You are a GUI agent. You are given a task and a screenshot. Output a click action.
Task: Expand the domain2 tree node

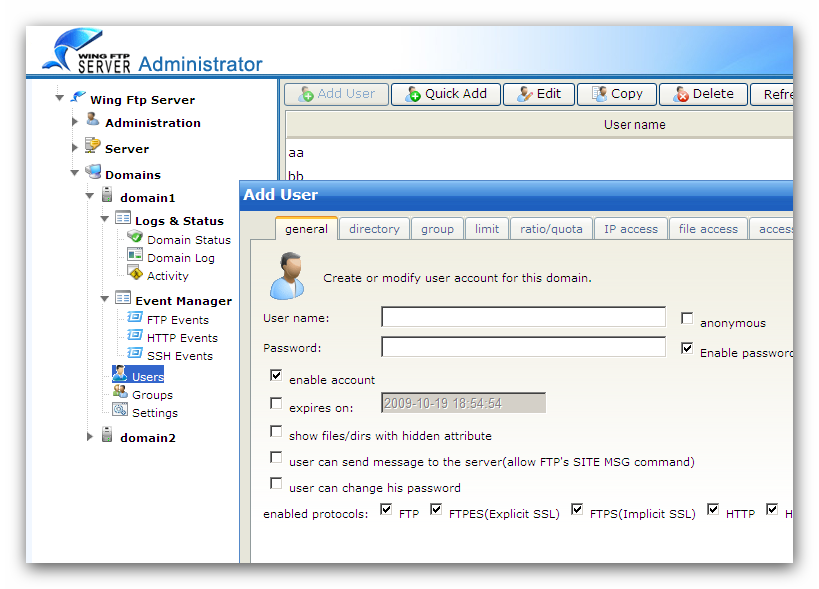coord(90,437)
